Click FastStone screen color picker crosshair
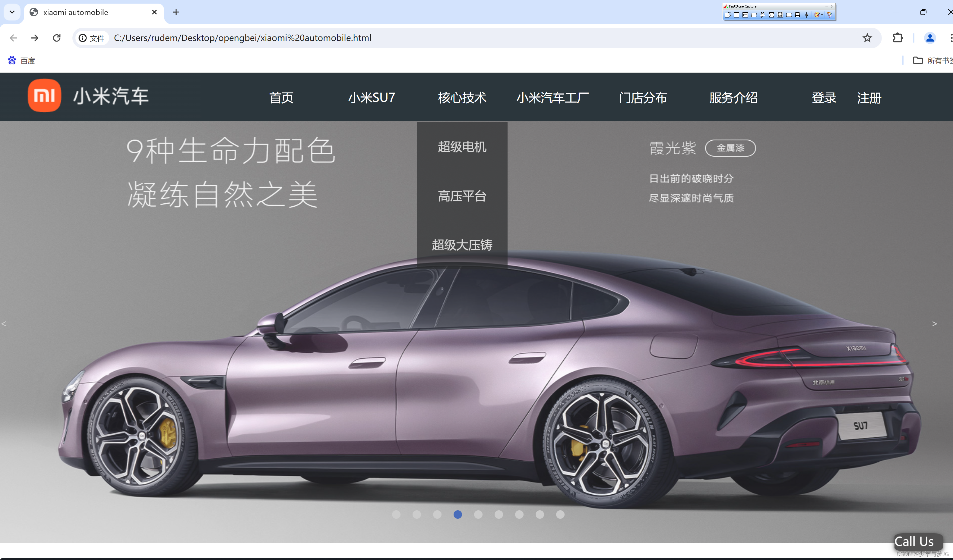This screenshot has height=560, width=953. point(807,15)
